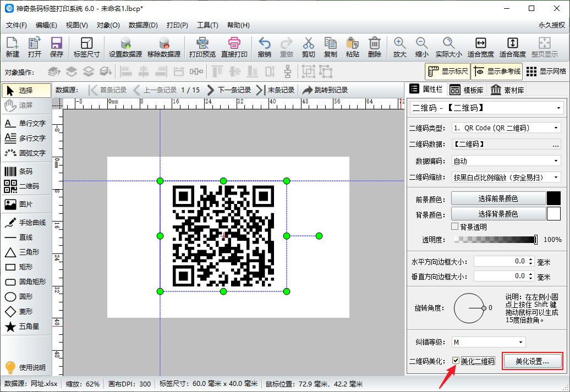Select the 条码 barcode tool

[x=26, y=171]
